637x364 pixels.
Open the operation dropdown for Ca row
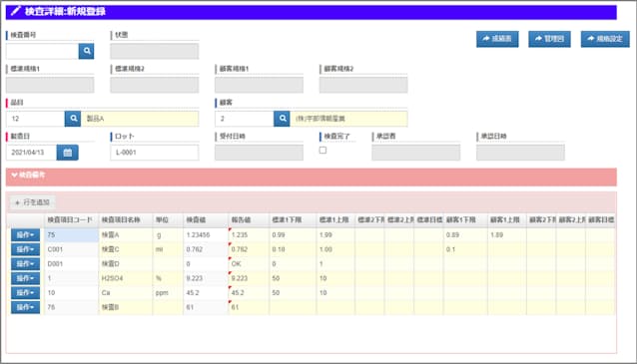[x=25, y=292]
